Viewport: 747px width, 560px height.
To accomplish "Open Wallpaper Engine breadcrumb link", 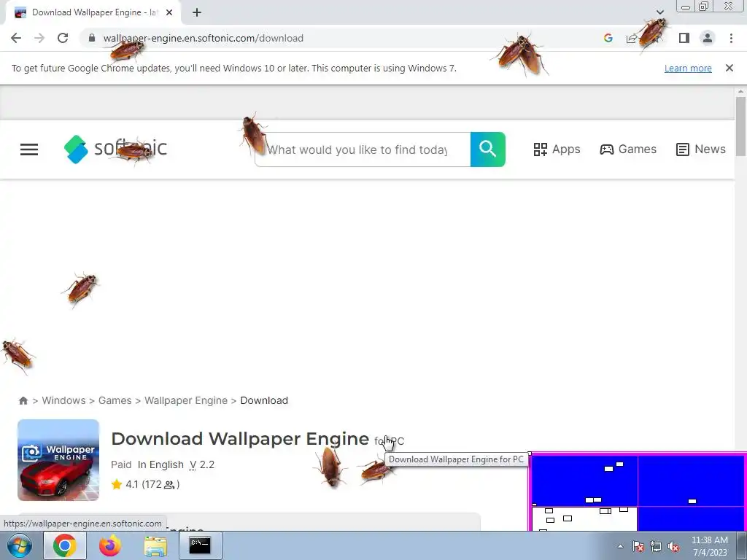I will pyautogui.click(x=186, y=400).
